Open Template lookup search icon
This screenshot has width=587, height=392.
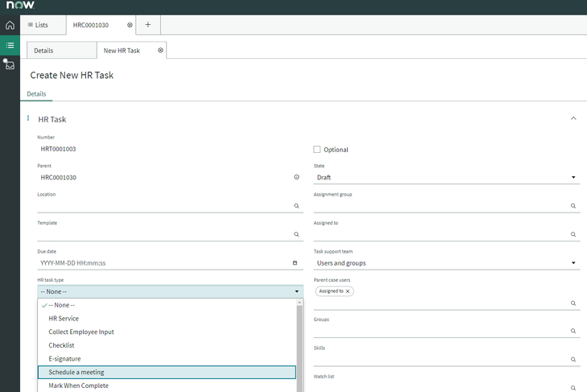tap(296, 234)
